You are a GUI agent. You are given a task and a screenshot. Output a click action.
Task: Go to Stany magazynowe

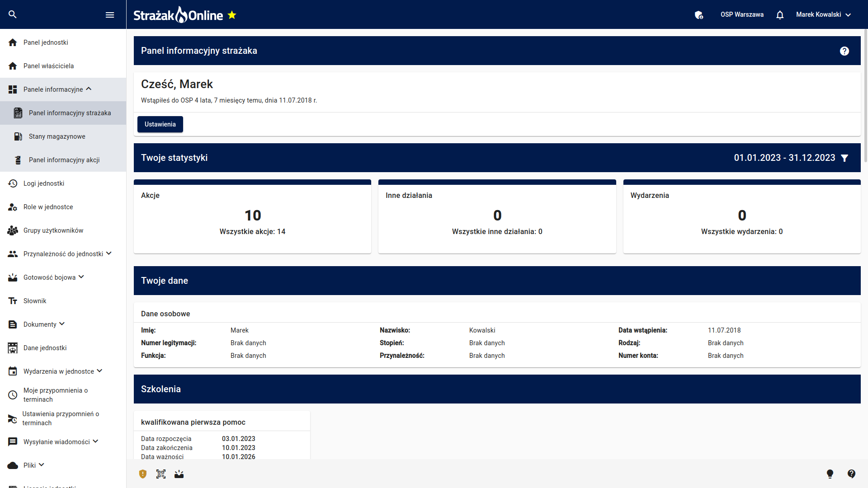(x=63, y=136)
